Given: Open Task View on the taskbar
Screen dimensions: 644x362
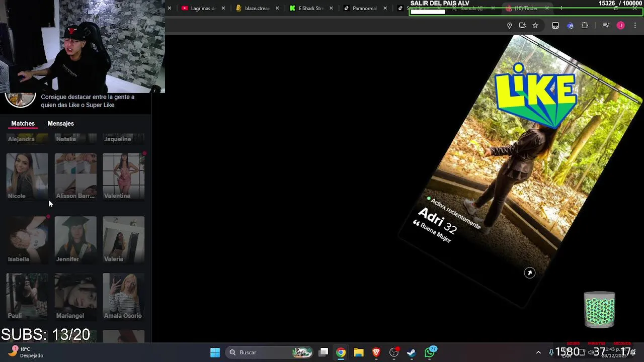Looking at the screenshot, I should pos(324,352).
